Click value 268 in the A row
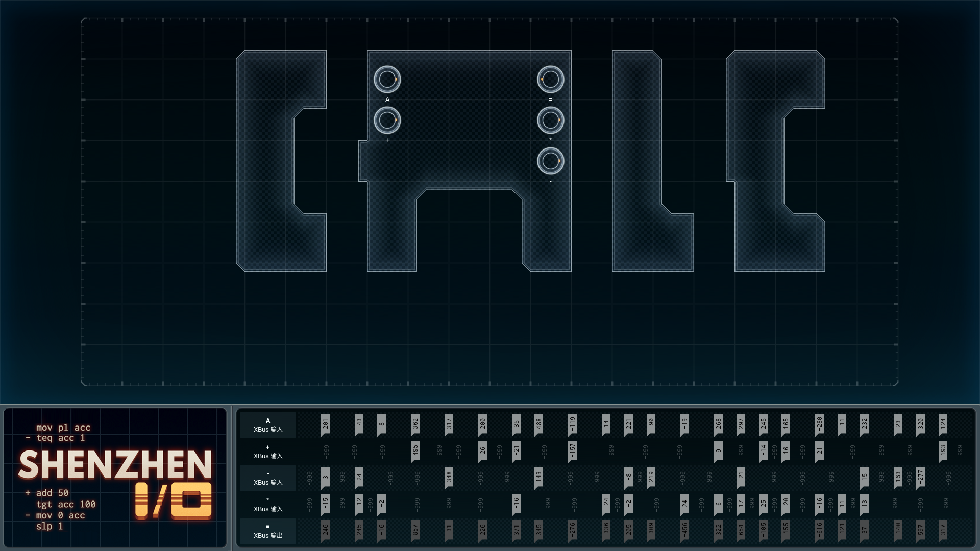This screenshot has height=551, width=980. pos(719,424)
